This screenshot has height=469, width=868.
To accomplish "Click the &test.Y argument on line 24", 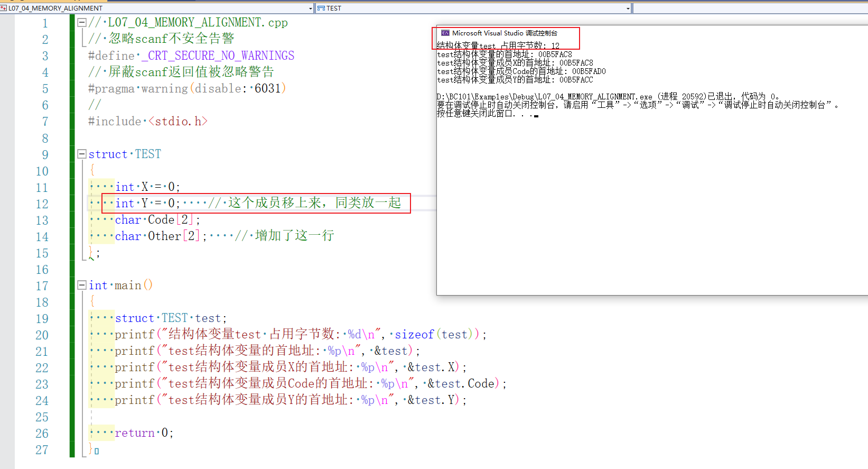I will (432, 400).
